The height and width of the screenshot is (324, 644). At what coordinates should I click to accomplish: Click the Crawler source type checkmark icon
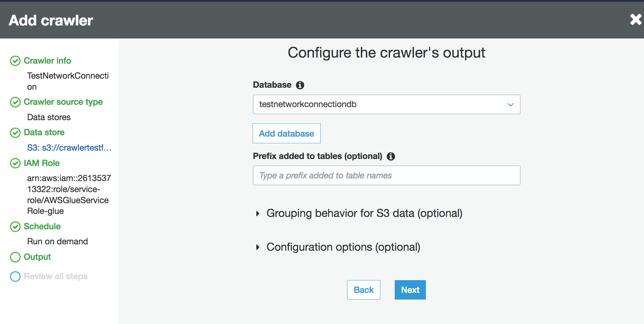coord(15,102)
